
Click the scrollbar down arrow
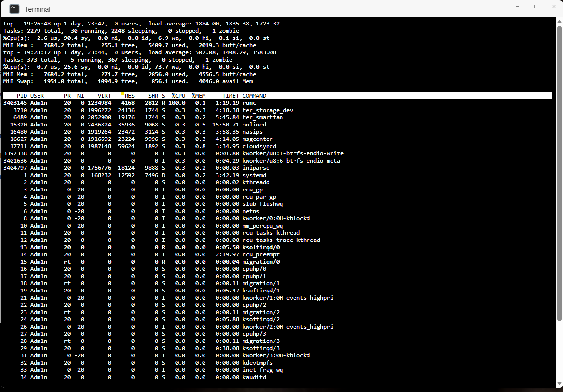(x=559, y=384)
